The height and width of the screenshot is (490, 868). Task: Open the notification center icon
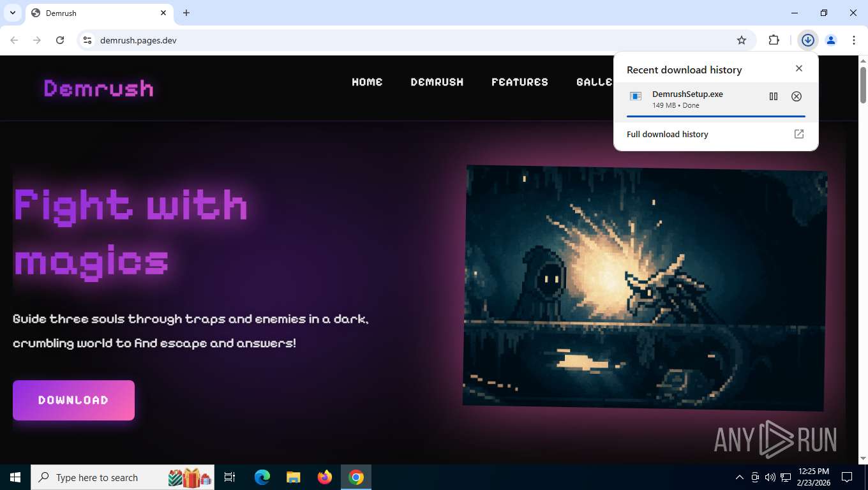coord(847,477)
